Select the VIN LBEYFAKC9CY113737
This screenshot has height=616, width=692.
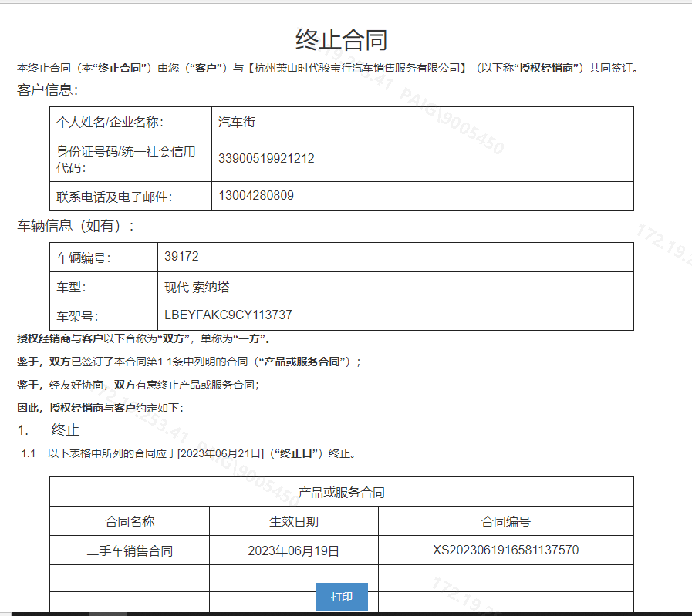tap(228, 315)
